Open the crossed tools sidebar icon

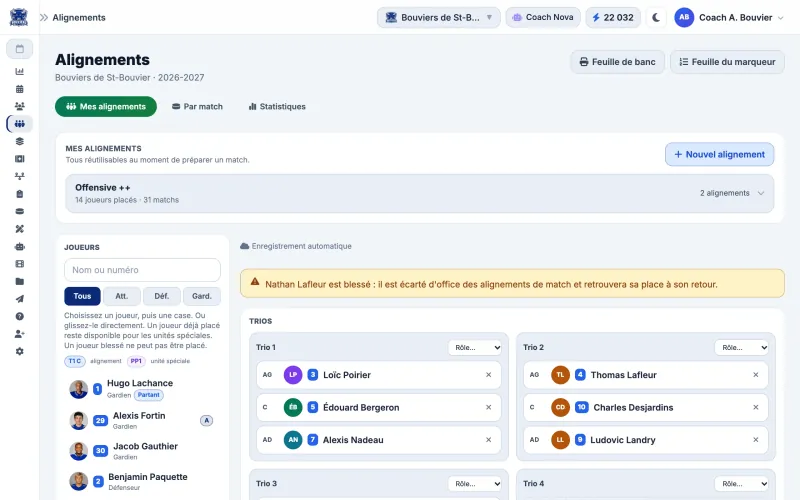coord(19,229)
